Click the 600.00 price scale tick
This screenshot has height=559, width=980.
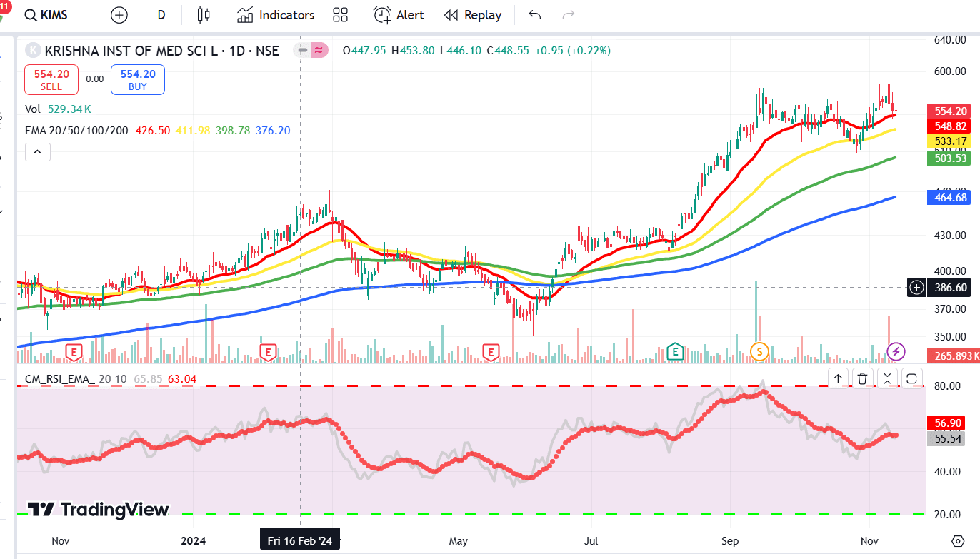[x=950, y=71]
